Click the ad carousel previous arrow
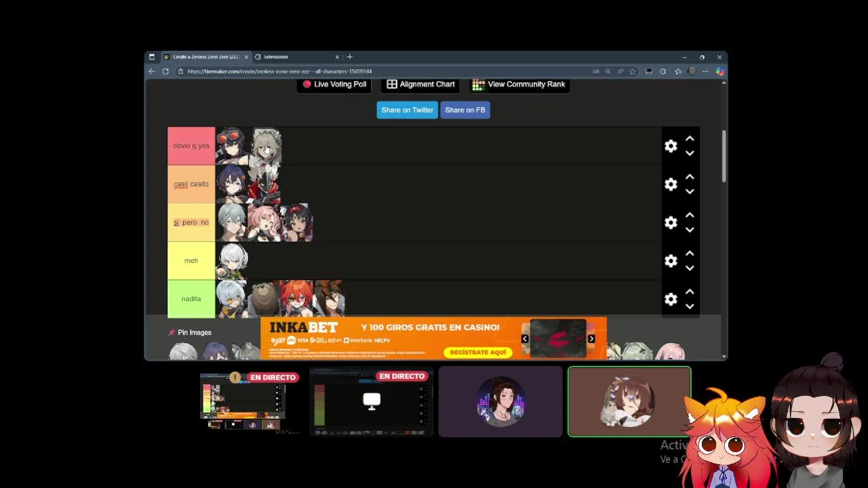 pyautogui.click(x=524, y=339)
